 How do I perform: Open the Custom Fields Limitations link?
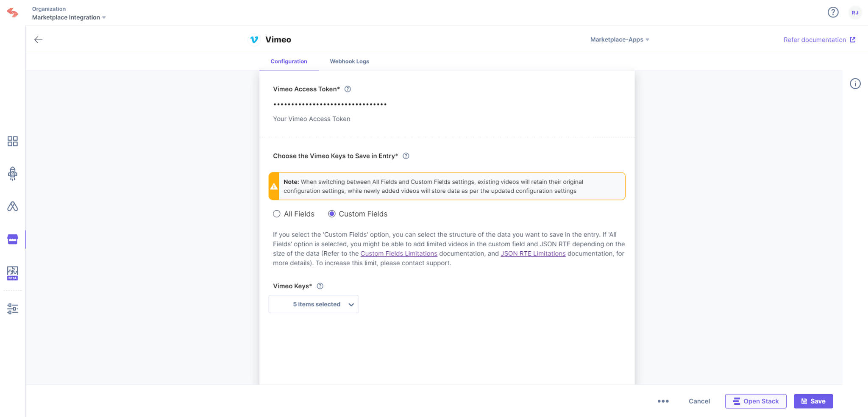pos(399,253)
